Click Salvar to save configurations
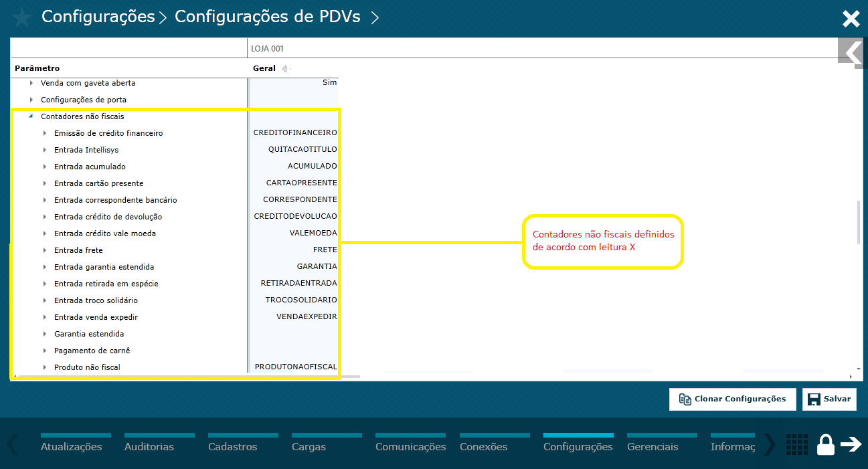 pos(829,399)
